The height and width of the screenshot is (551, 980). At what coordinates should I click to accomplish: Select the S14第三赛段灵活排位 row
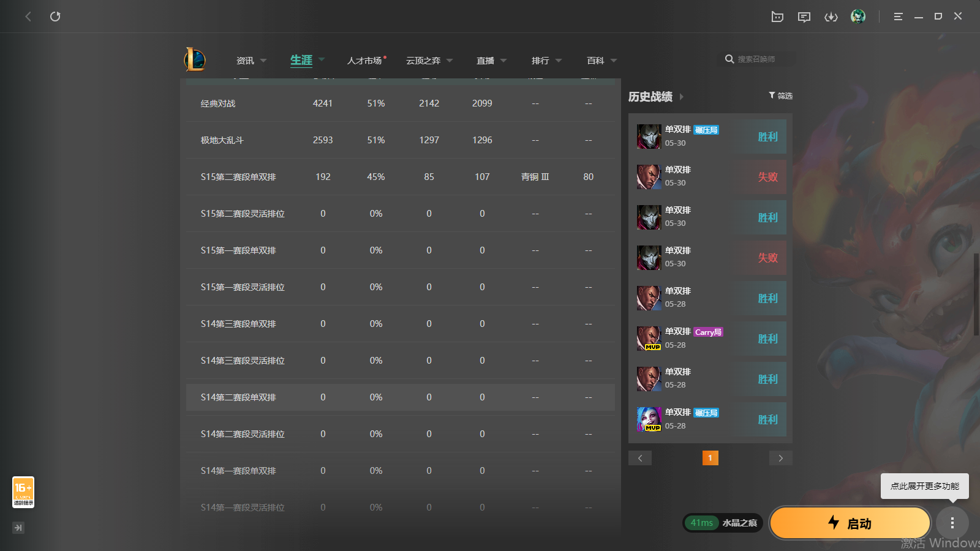[x=401, y=361]
